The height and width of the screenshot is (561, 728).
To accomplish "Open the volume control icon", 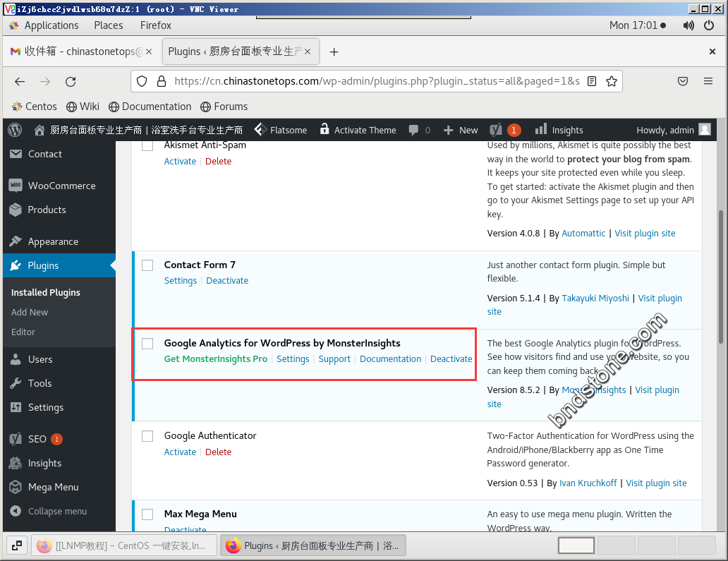I will tap(688, 25).
